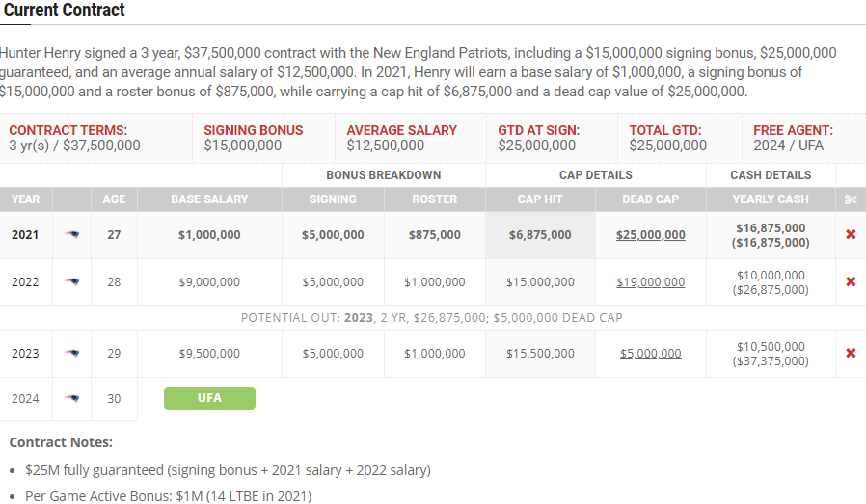Open the 2021 dead cap $25,000,000 link
The image size is (866, 504).
pos(651,235)
